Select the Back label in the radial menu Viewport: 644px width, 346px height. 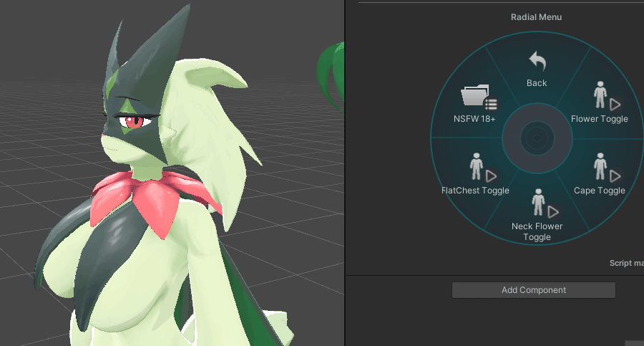click(x=537, y=83)
